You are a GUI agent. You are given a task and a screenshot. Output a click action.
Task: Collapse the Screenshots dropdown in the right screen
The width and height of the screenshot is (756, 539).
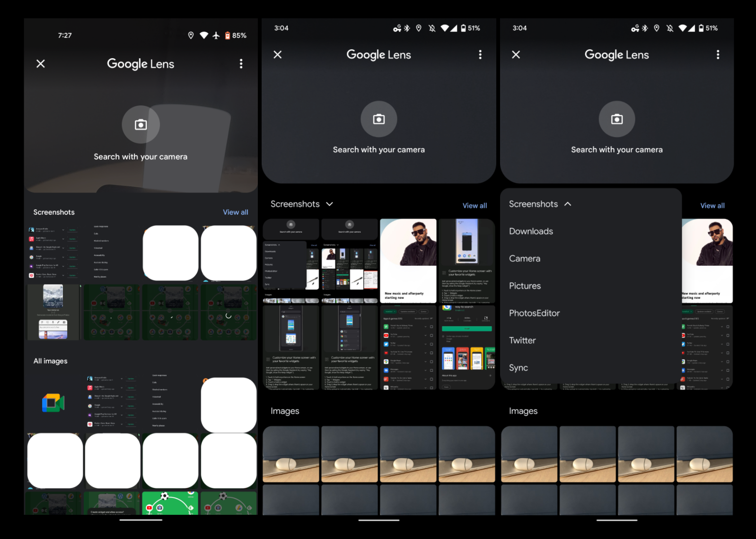point(540,204)
